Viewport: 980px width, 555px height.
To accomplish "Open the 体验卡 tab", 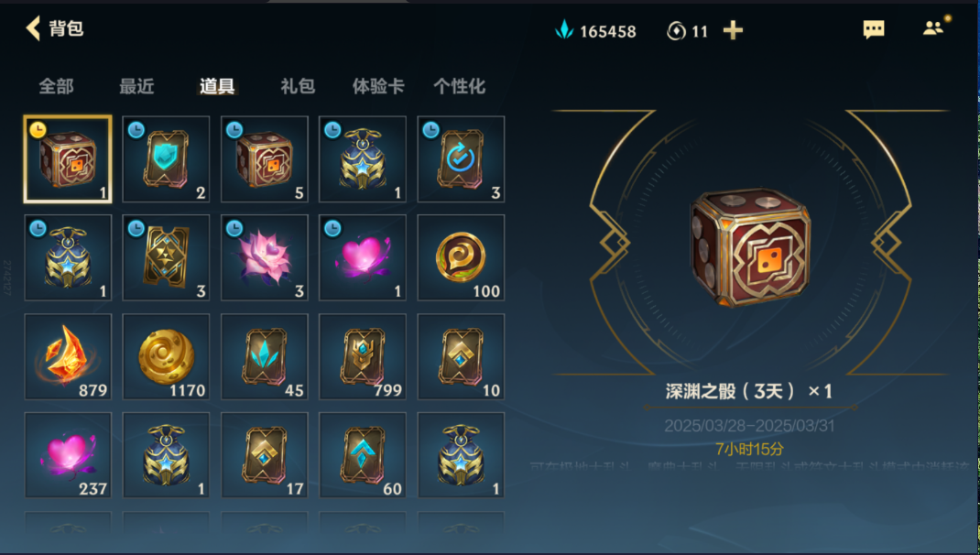I will (x=378, y=86).
